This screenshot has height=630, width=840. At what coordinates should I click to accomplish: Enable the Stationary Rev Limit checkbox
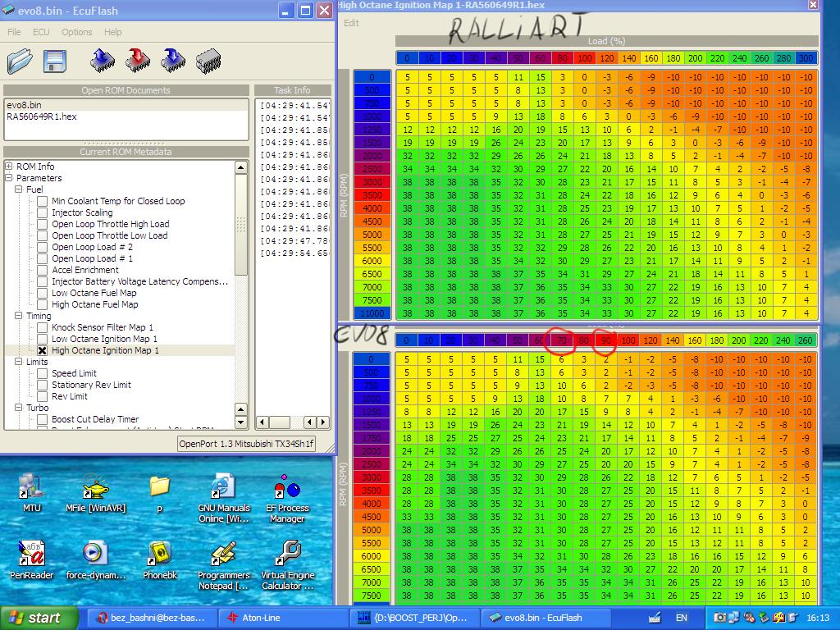pyautogui.click(x=43, y=386)
